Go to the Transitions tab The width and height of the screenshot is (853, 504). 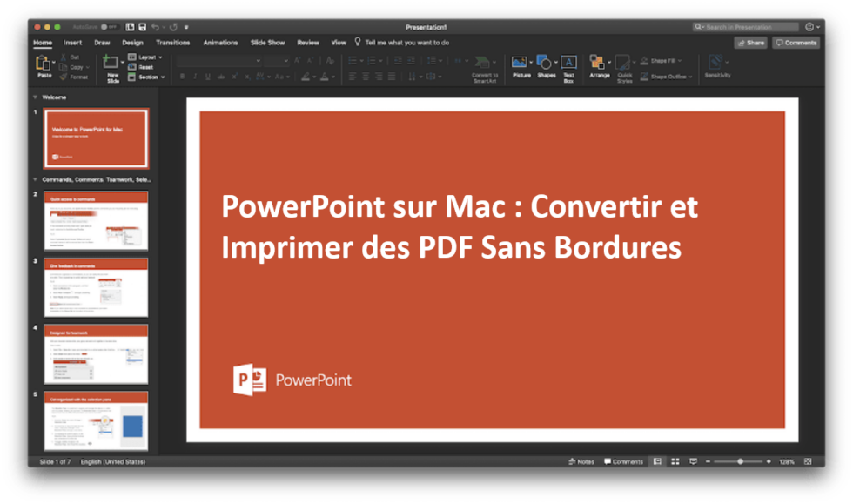click(172, 43)
